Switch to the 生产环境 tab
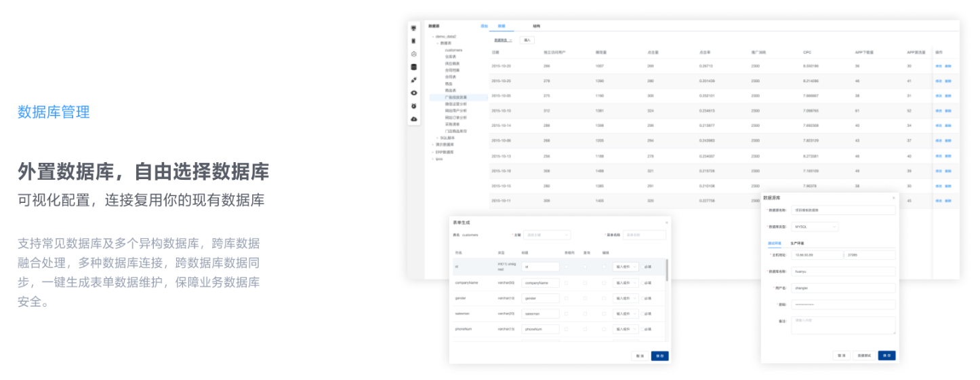The width and height of the screenshot is (980, 380). click(797, 243)
